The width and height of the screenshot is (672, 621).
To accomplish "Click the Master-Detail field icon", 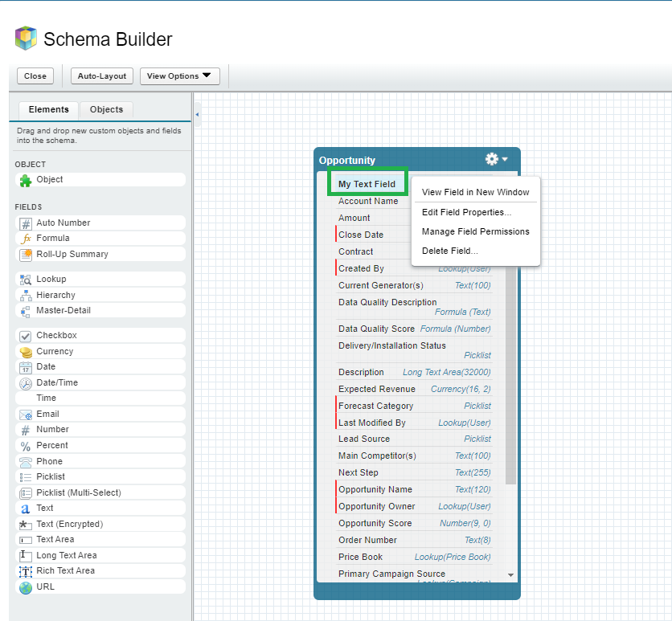I will pyautogui.click(x=26, y=311).
